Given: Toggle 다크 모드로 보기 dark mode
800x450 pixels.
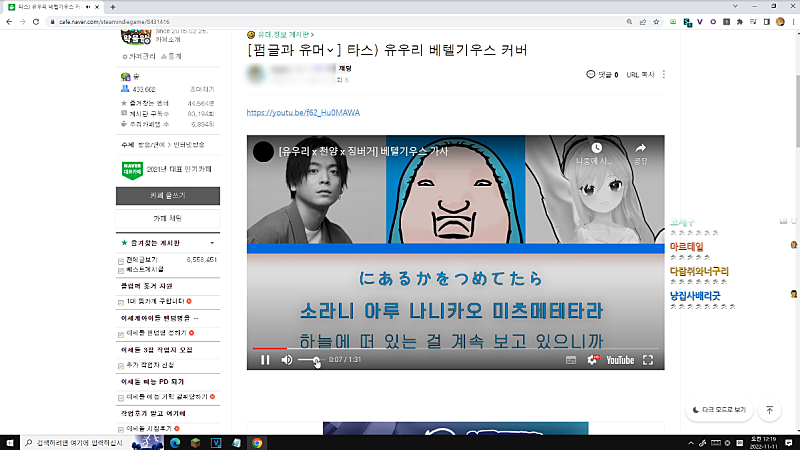Looking at the screenshot, I should click(x=719, y=410).
